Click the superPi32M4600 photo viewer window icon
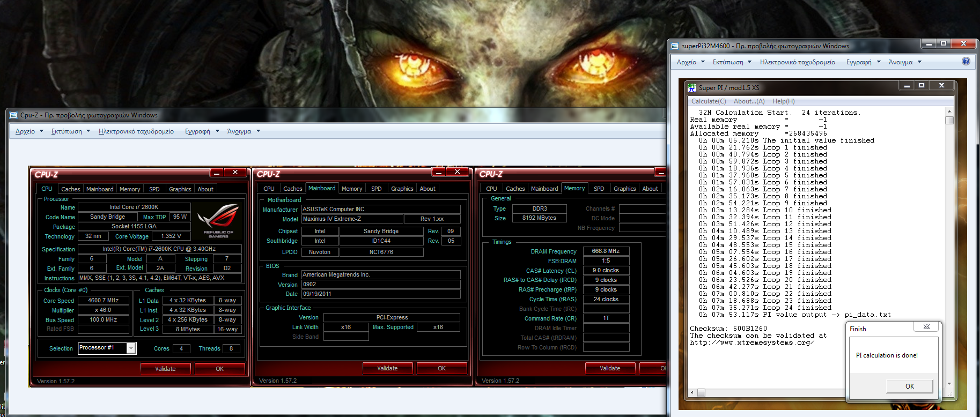 pos(675,46)
